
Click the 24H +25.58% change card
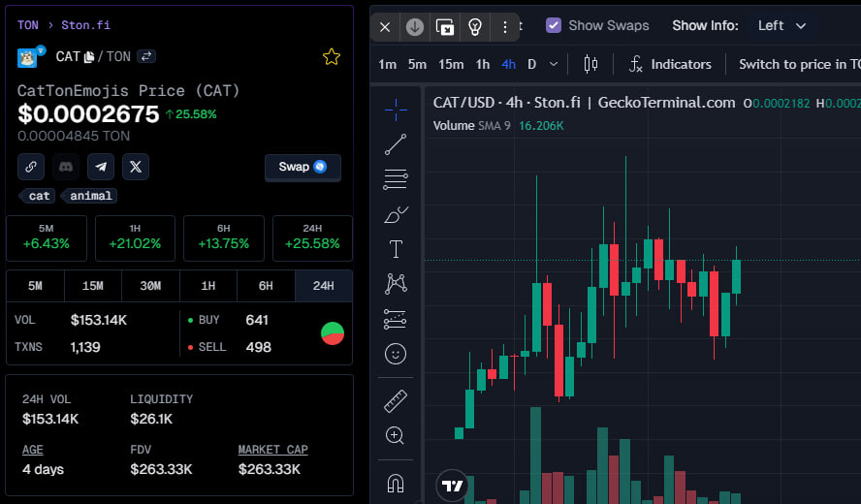pos(312,237)
